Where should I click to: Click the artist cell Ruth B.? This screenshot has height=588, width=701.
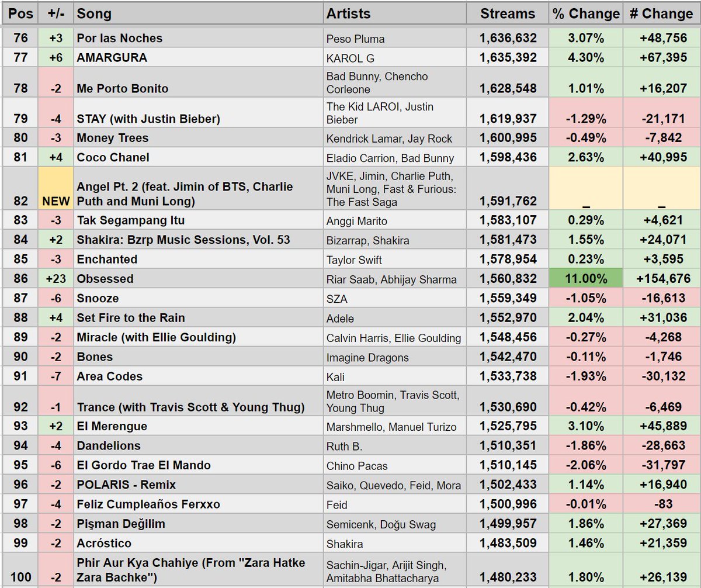395,445
